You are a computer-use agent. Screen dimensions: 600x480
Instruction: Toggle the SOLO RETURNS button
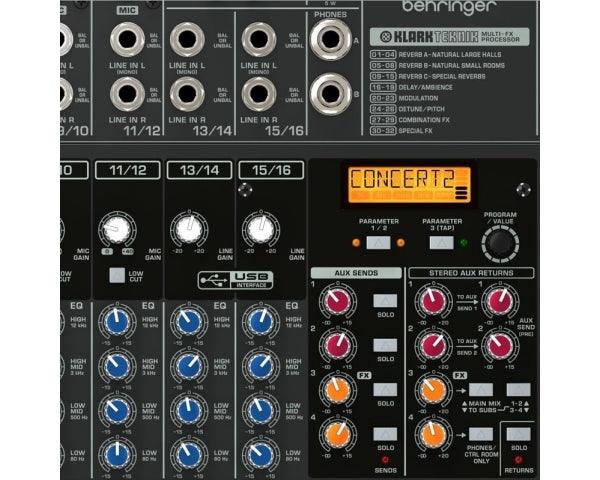518,434
